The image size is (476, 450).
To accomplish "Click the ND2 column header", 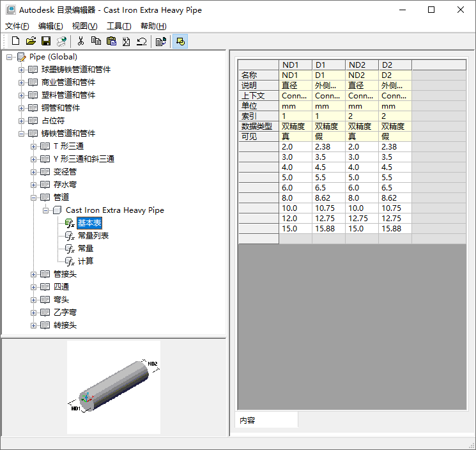I will click(362, 65).
